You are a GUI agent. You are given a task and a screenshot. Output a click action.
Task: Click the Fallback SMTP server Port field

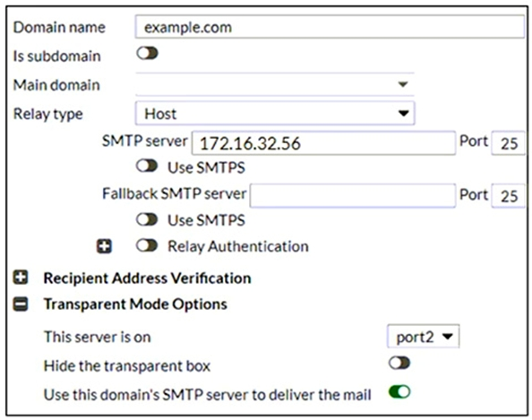click(x=508, y=196)
